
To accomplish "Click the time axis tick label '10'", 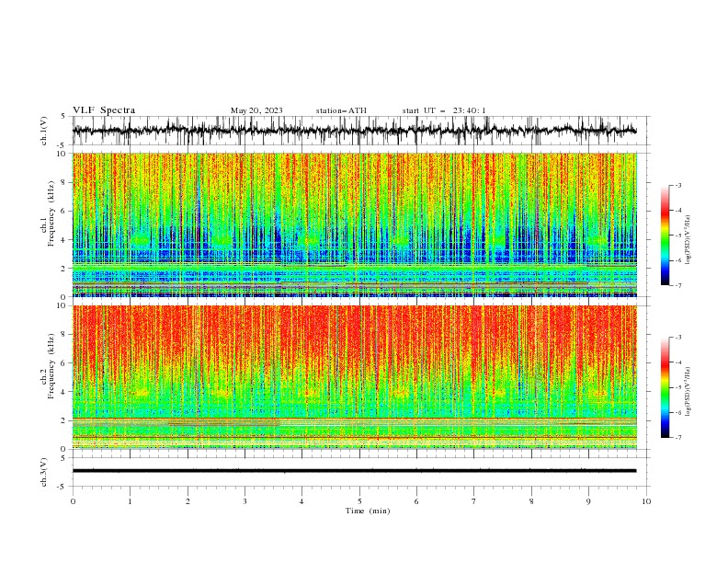I will coord(646,501).
